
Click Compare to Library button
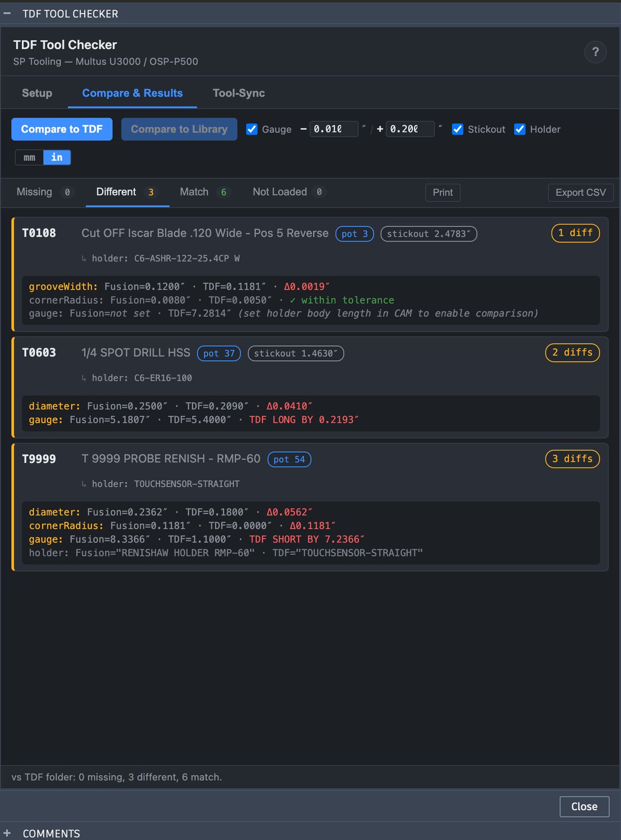point(179,129)
